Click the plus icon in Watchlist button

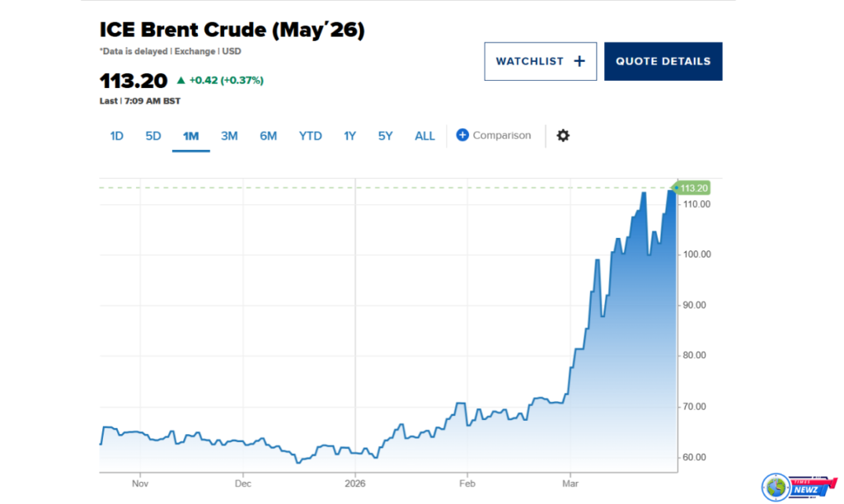point(579,61)
